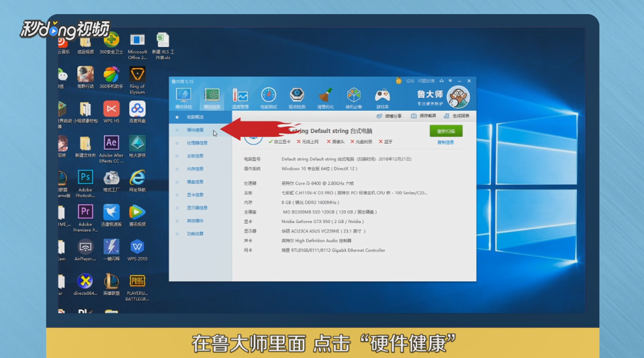Click 生成报表 generate report button

(x=456, y=116)
